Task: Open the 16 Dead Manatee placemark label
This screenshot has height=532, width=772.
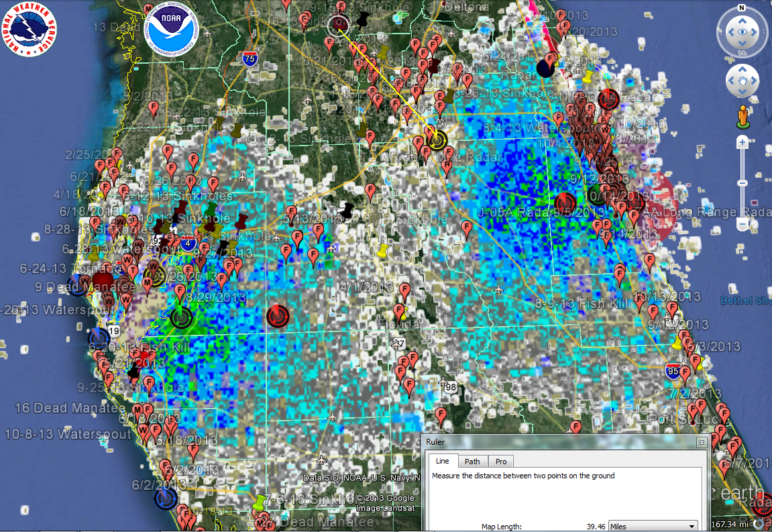Action: click(x=70, y=408)
